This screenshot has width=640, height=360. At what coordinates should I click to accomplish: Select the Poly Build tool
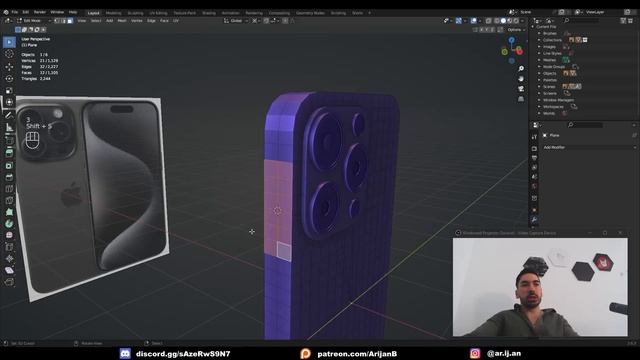9,212
